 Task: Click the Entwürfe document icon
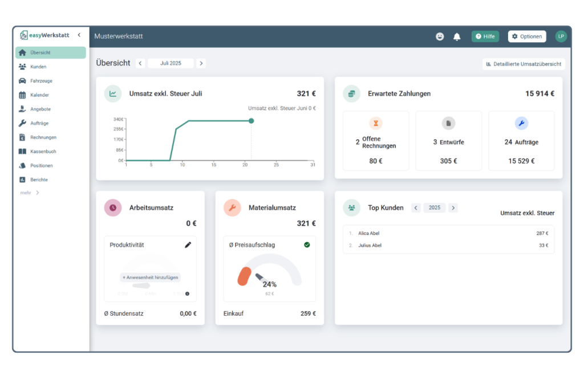(448, 123)
